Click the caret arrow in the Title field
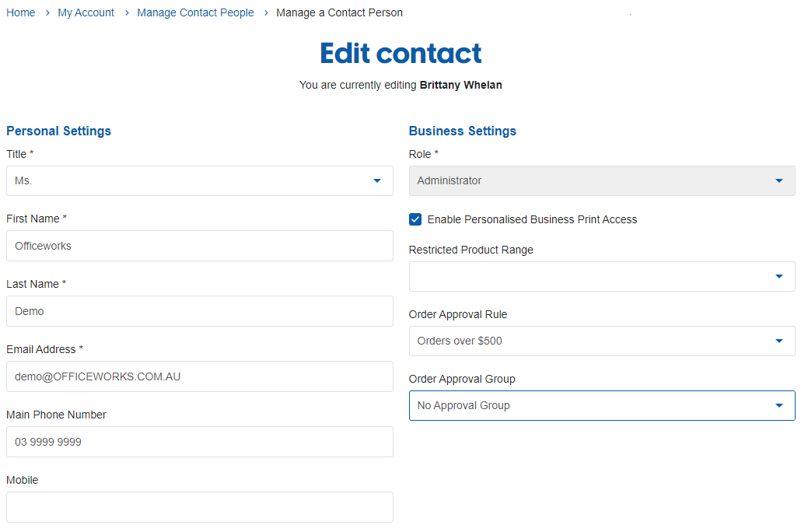 click(x=377, y=180)
